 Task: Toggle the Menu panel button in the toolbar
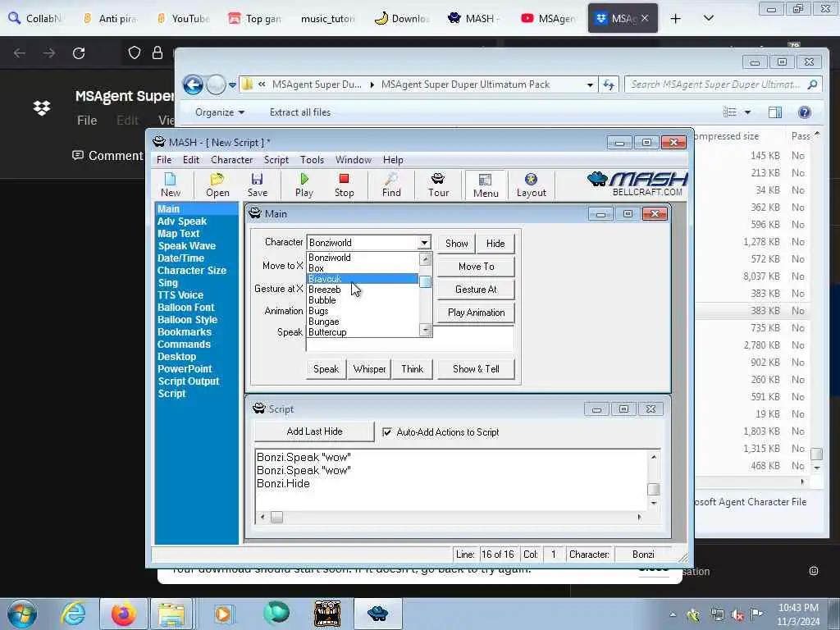pos(486,185)
